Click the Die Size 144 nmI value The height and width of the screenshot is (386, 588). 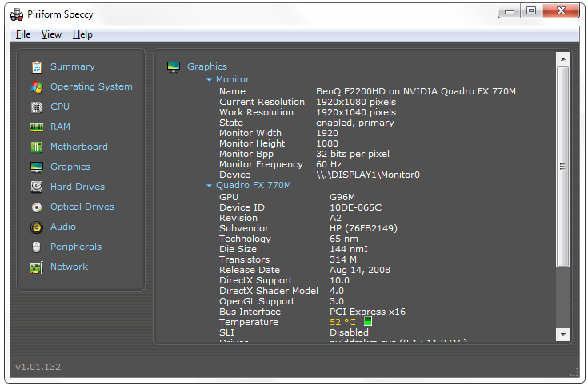(x=349, y=249)
